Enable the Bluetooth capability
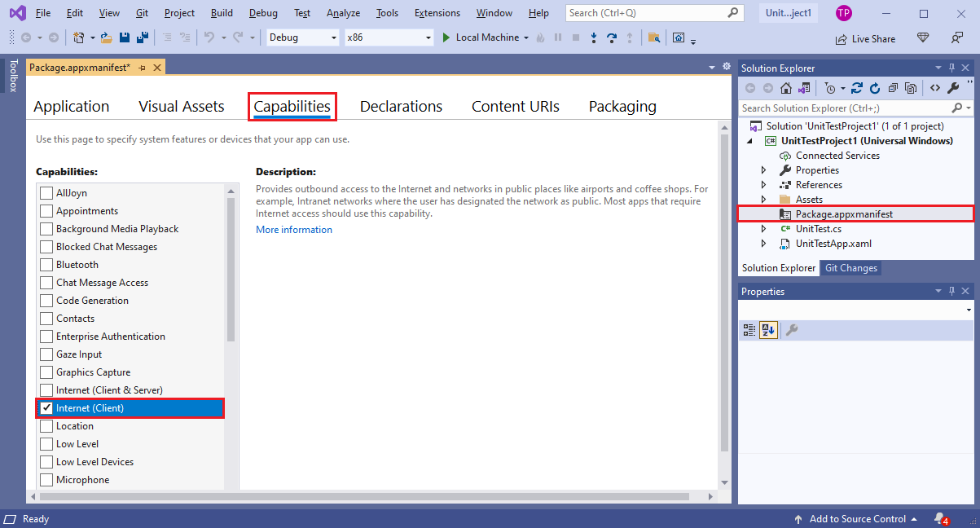The width and height of the screenshot is (980, 528). (46, 265)
